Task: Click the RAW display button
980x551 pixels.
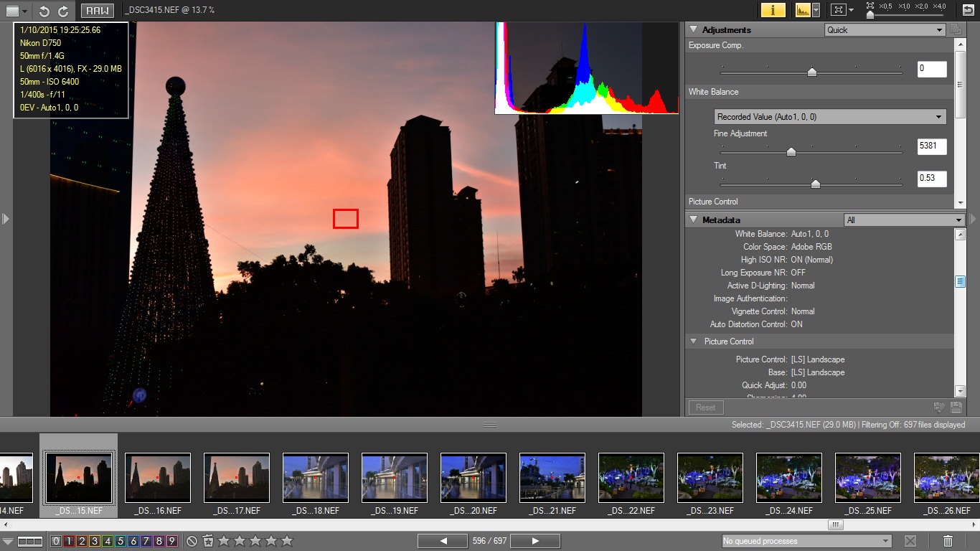Action: pyautogui.click(x=98, y=11)
